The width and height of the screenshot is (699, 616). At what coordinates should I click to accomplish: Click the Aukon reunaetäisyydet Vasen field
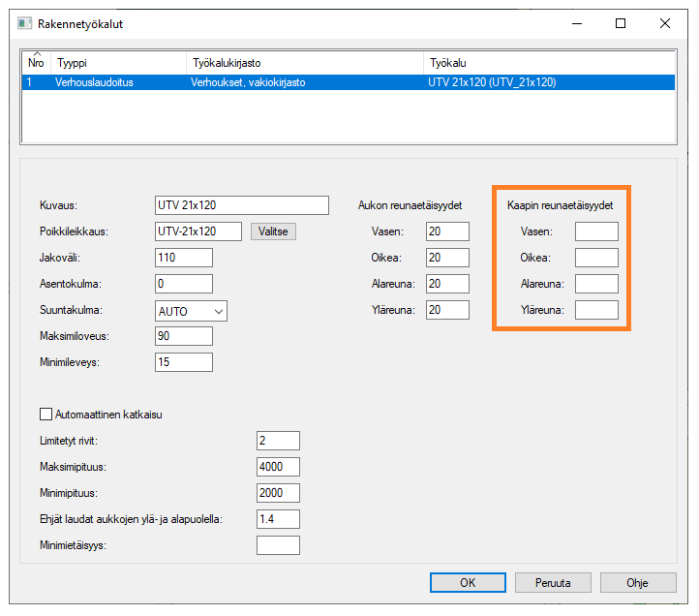447,231
